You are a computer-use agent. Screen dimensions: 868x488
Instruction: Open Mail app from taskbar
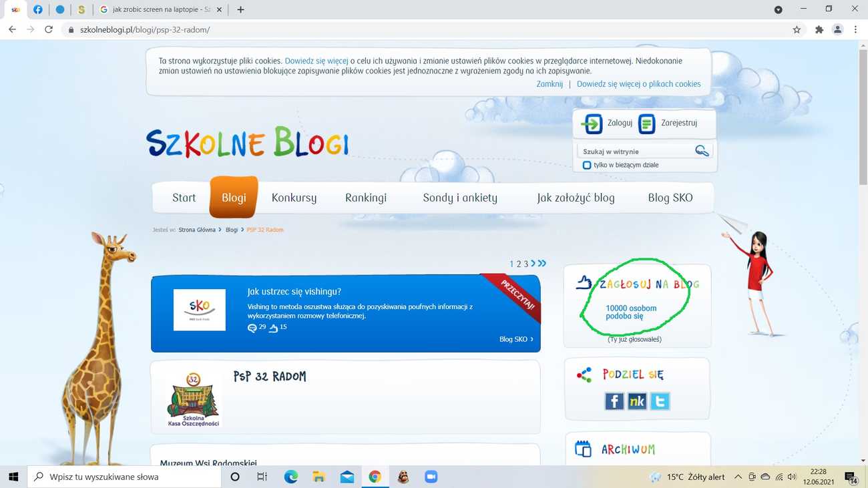(x=347, y=477)
